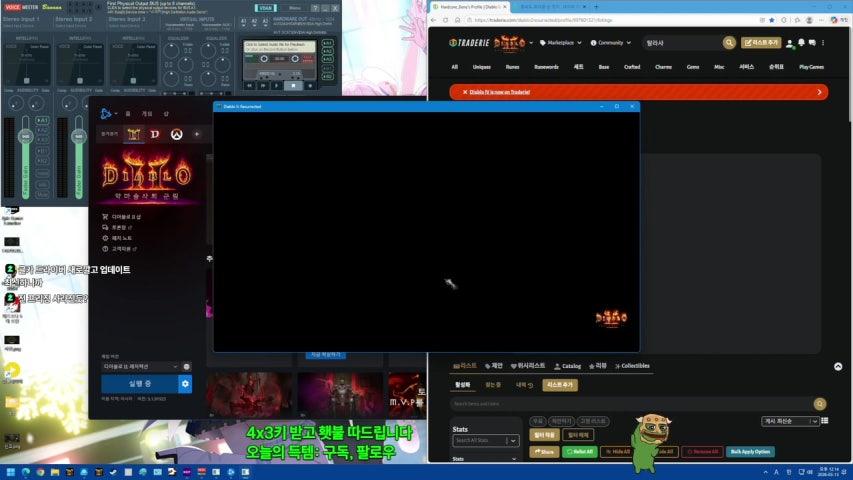Add a game with the plus icon in Battle.net favorites
Viewport: 853px width, 480px height.
197,134
